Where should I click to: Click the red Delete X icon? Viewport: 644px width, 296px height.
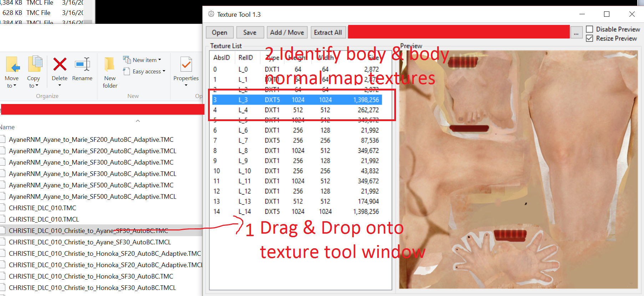(60, 64)
